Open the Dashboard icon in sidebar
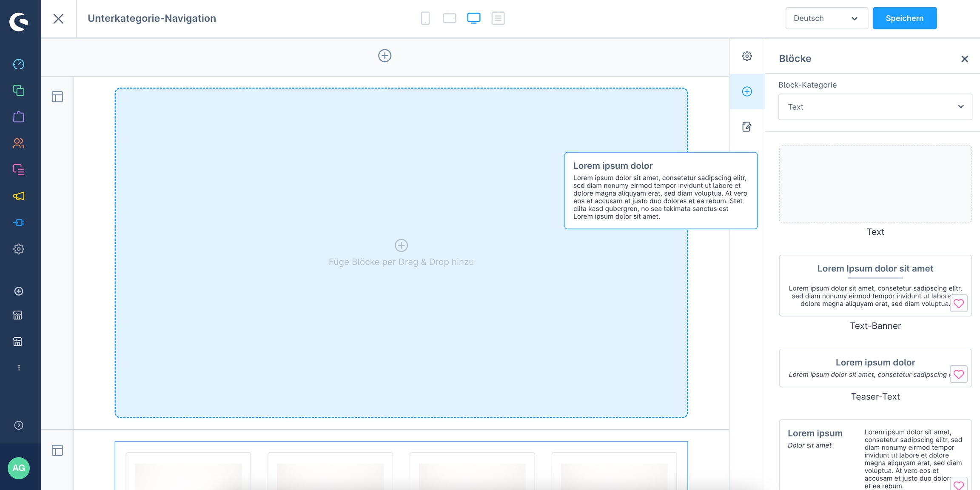This screenshot has height=490, width=980. [x=19, y=64]
